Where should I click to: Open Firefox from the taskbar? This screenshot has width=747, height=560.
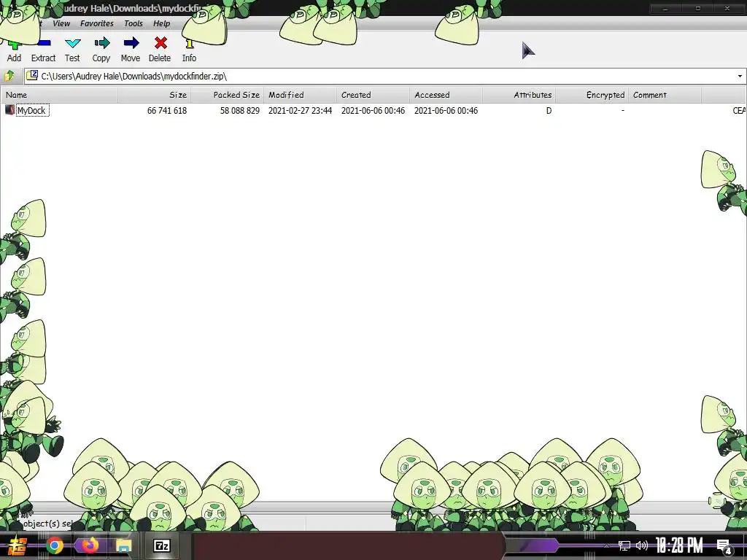(x=89, y=545)
